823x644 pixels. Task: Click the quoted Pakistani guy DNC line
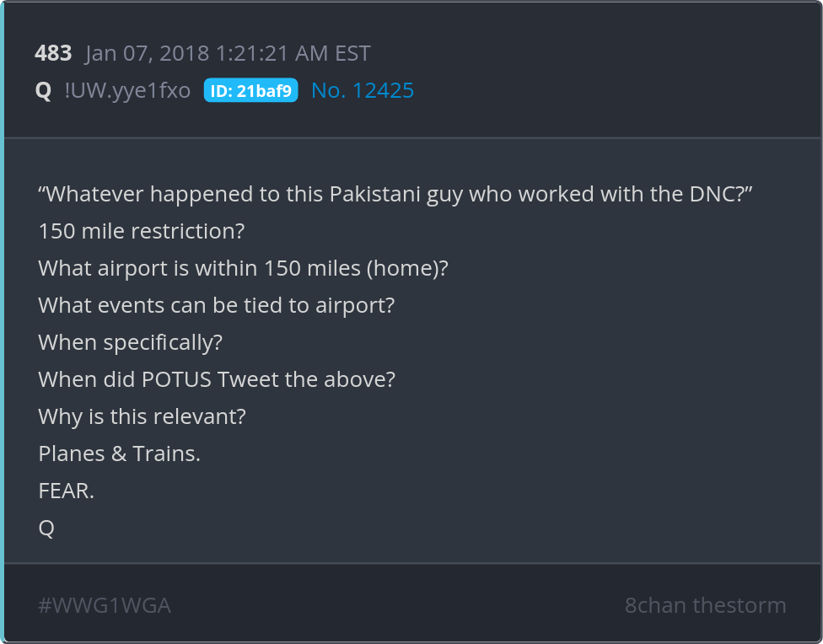tap(395, 194)
